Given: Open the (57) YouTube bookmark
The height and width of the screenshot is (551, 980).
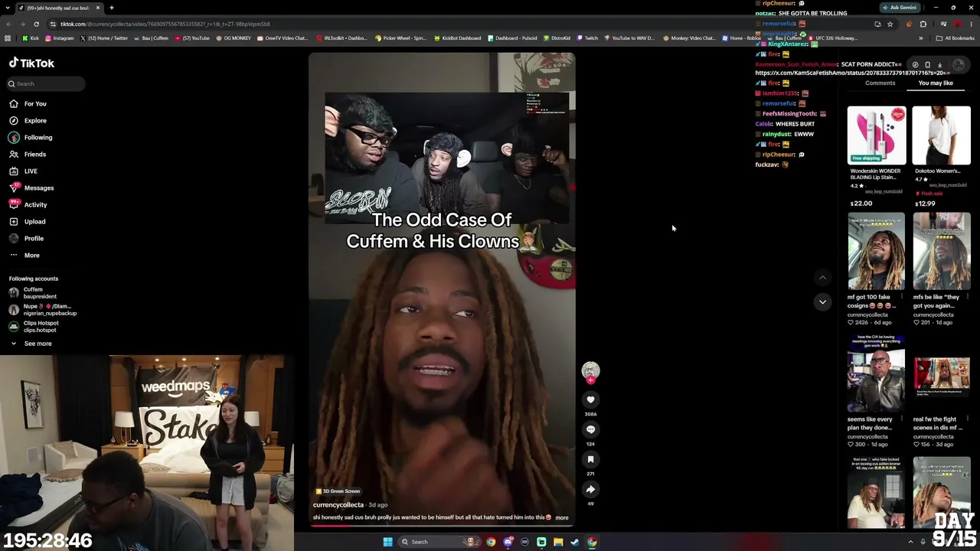Looking at the screenshot, I should (192, 38).
